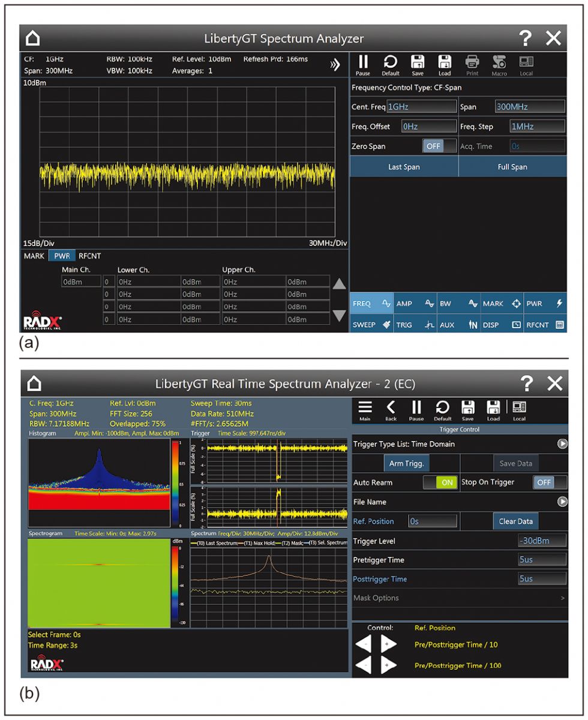This screenshot has height=720, width=588.
Task: Open the TRIG menu button
Action: pyautogui.click(x=415, y=325)
